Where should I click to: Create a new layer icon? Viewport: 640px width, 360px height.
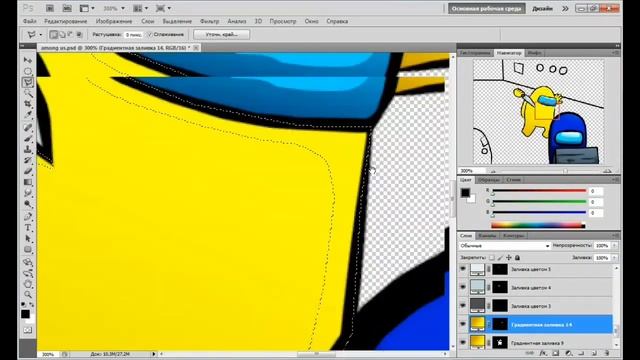coord(594,353)
